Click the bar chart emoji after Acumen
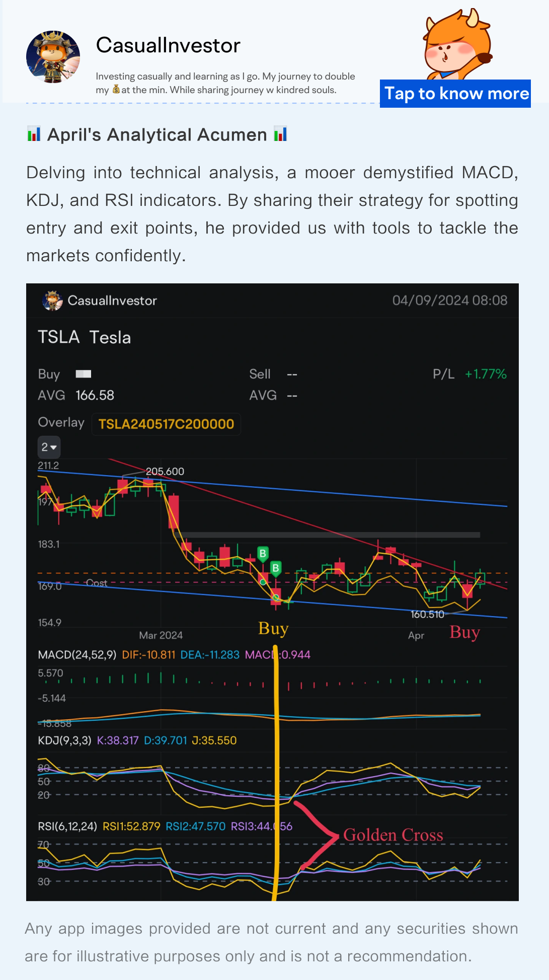Image resolution: width=549 pixels, height=980 pixels. [x=280, y=134]
